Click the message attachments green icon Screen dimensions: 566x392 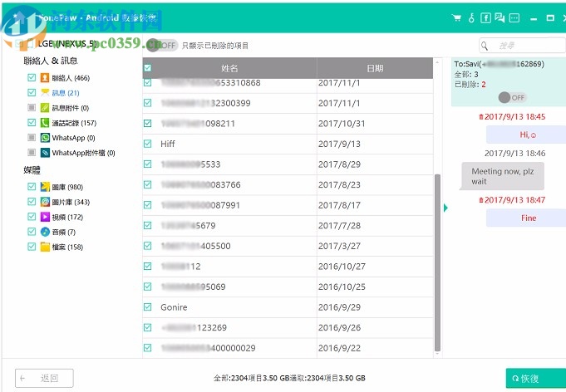tap(45, 107)
